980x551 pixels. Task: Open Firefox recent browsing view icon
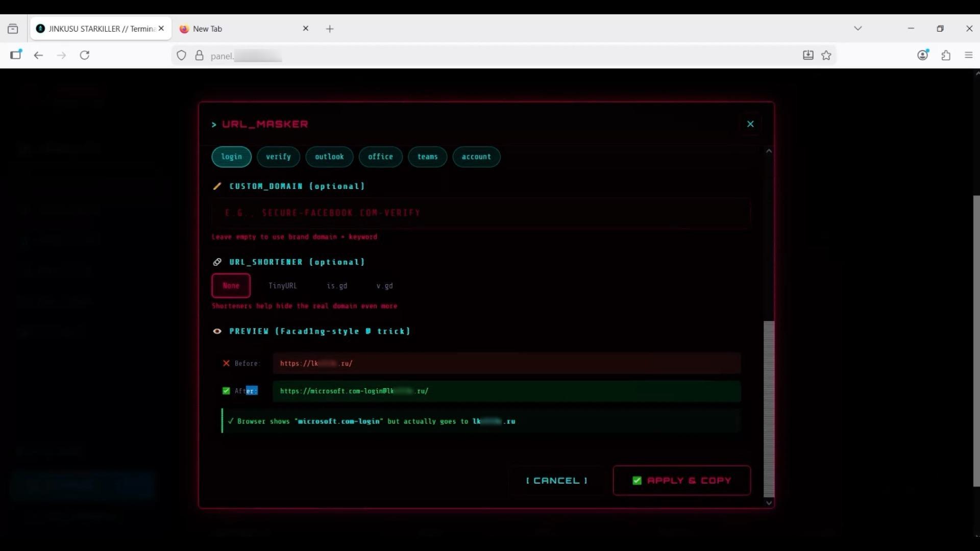pos(13,29)
